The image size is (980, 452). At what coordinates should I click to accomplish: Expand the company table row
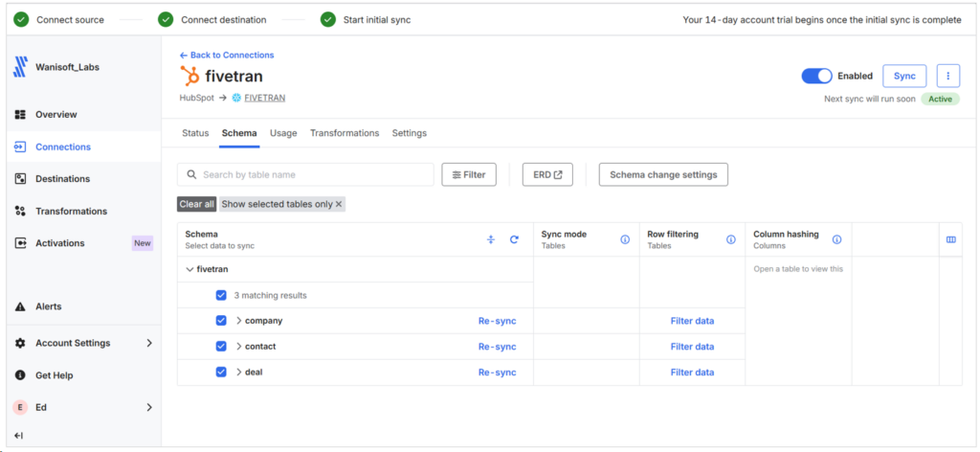click(238, 321)
